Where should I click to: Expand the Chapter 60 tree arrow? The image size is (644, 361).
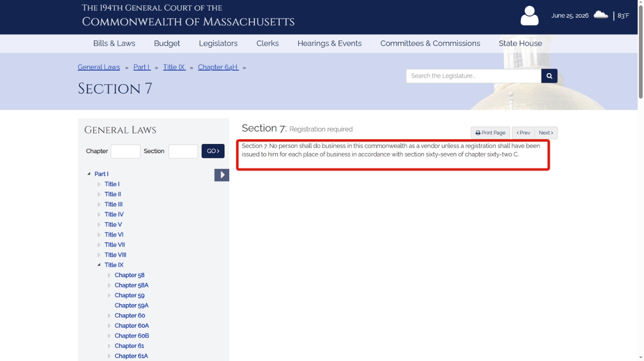coord(109,316)
